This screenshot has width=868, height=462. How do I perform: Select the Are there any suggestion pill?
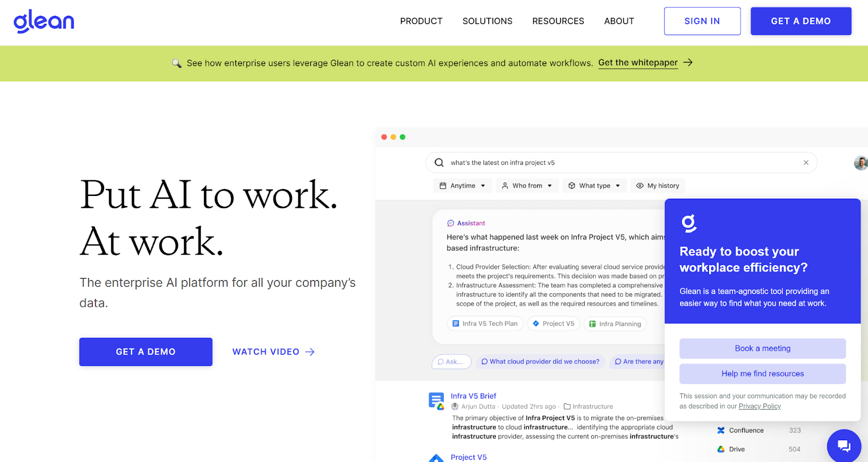click(638, 362)
